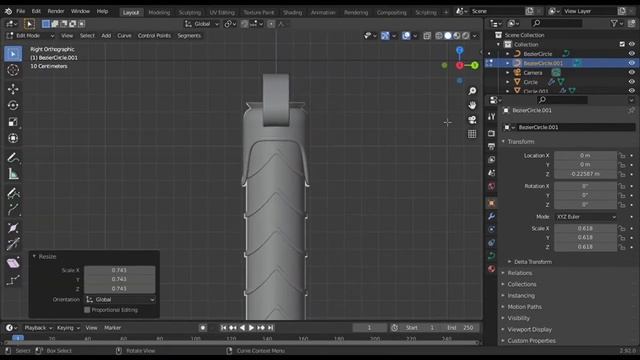Click the object name BezierCircle.001 field
Image resolution: width=640 pixels, height=360 pixels.
pyautogui.click(x=576, y=127)
